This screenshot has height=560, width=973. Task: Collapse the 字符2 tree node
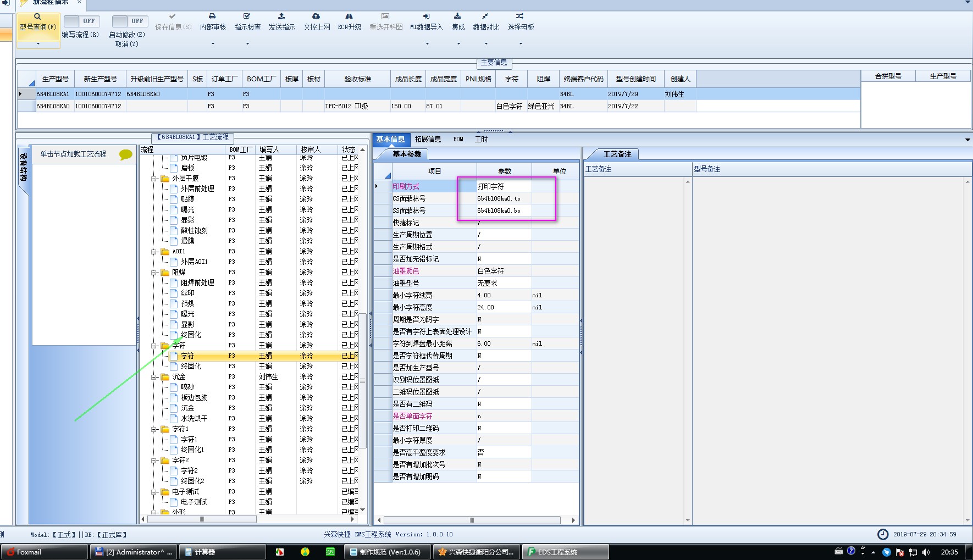coord(154,460)
